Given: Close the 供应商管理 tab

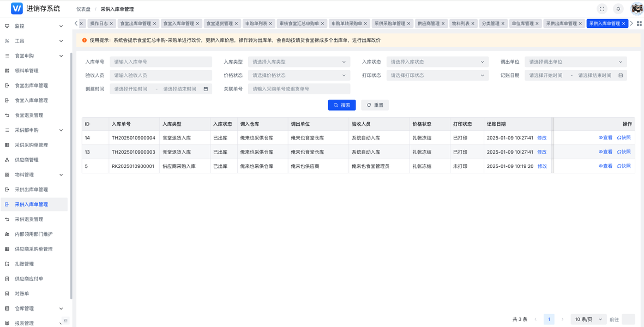Looking at the screenshot, I should (x=443, y=24).
